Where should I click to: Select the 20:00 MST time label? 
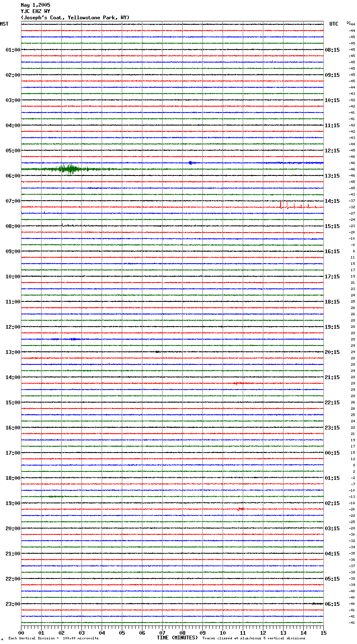point(13,529)
